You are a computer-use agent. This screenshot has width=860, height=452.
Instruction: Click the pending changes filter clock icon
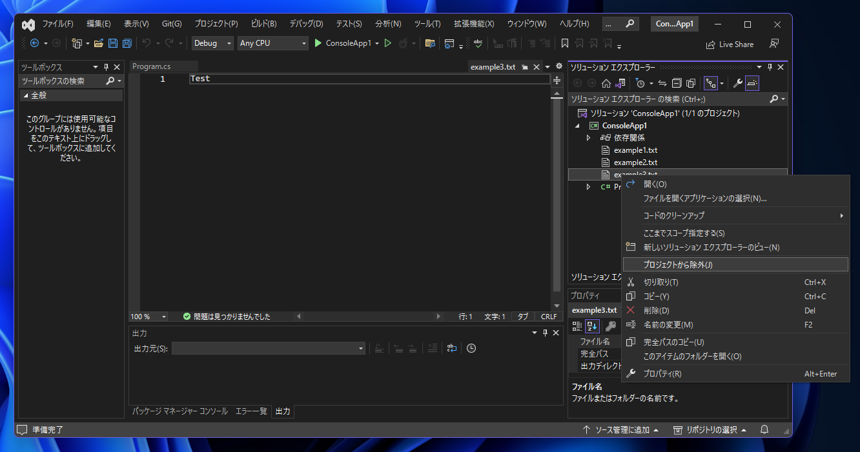click(640, 83)
